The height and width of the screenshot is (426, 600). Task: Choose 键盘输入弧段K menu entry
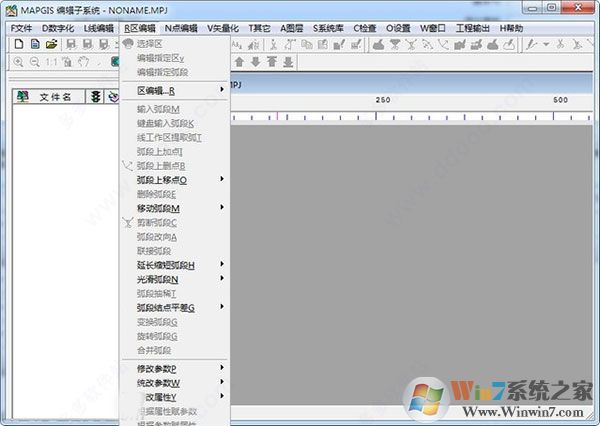[x=176, y=124]
